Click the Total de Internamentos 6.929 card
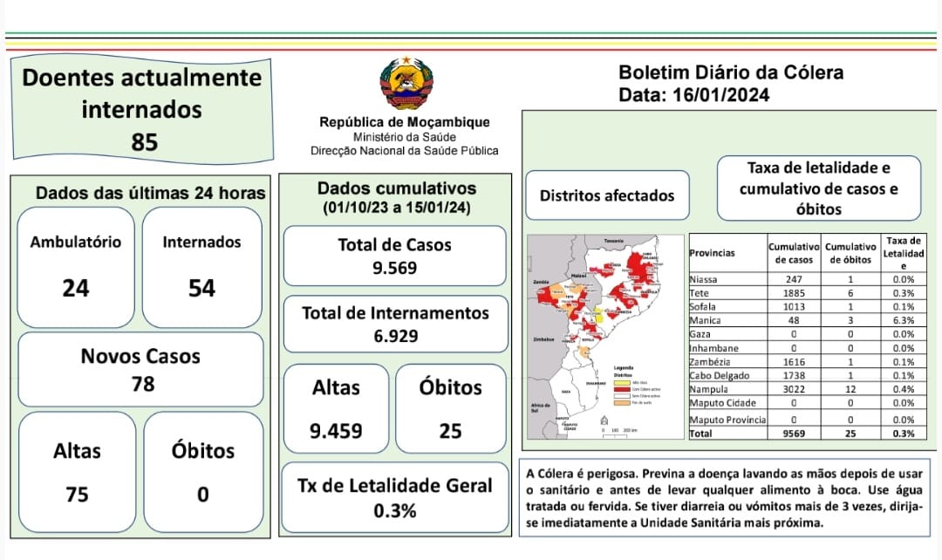The image size is (942, 560). [x=395, y=324]
